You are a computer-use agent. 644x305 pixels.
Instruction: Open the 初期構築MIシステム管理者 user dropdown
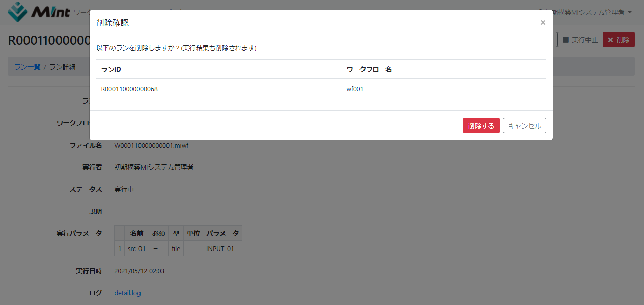585,12
